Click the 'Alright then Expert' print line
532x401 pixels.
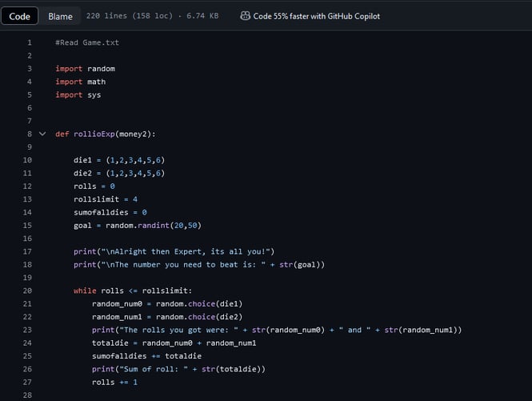(x=174, y=251)
